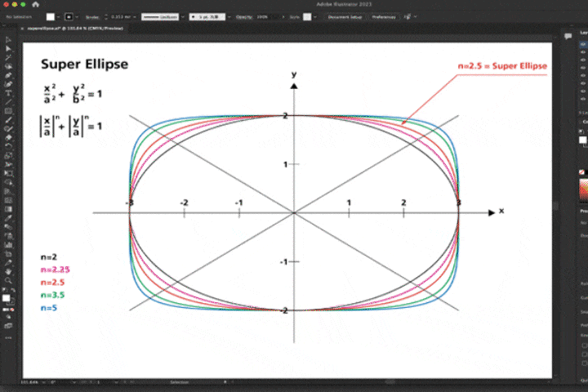Open the stroke weight dropdown
This screenshot has height=392, width=588.
pos(135,17)
